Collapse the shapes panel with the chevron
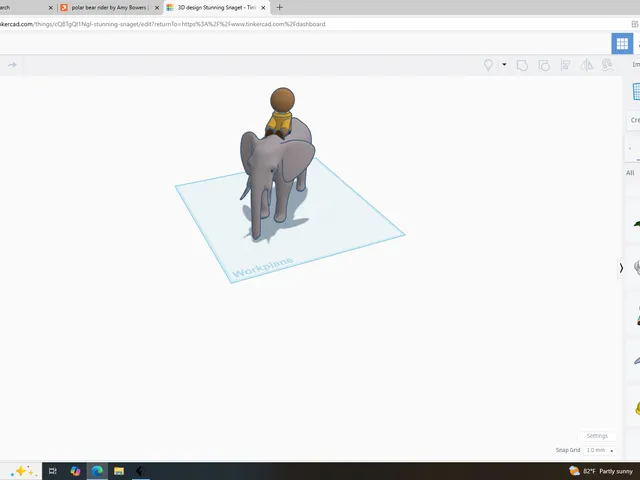This screenshot has height=480, width=640. pyautogui.click(x=621, y=268)
